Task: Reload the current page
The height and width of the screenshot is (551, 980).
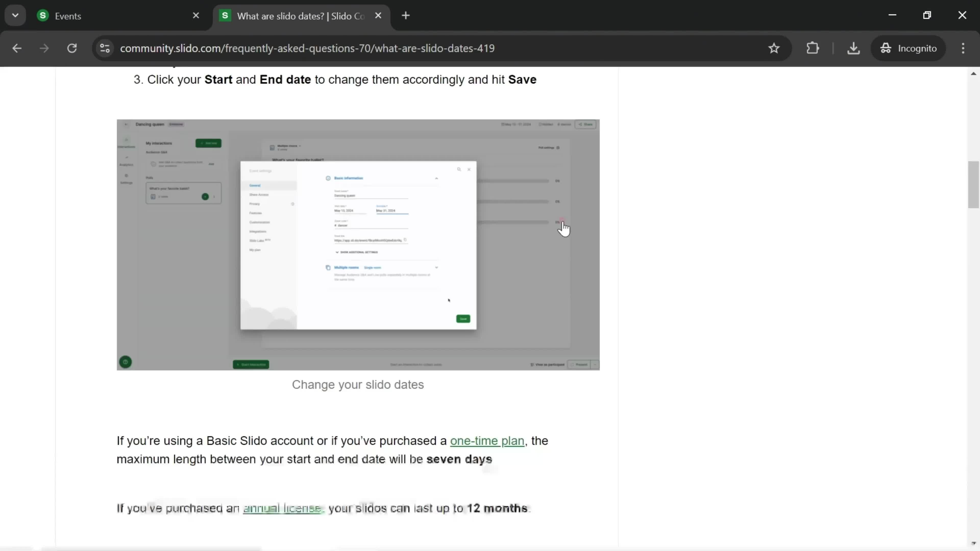Action: (72, 48)
